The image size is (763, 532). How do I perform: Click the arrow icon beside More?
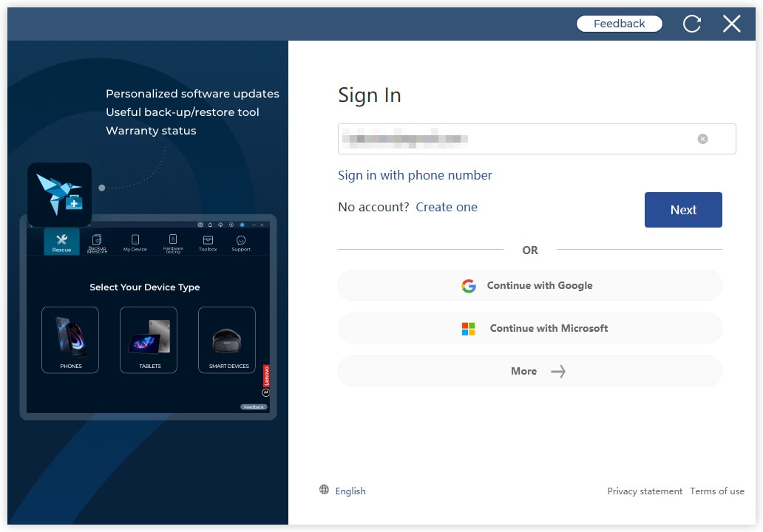tap(558, 372)
